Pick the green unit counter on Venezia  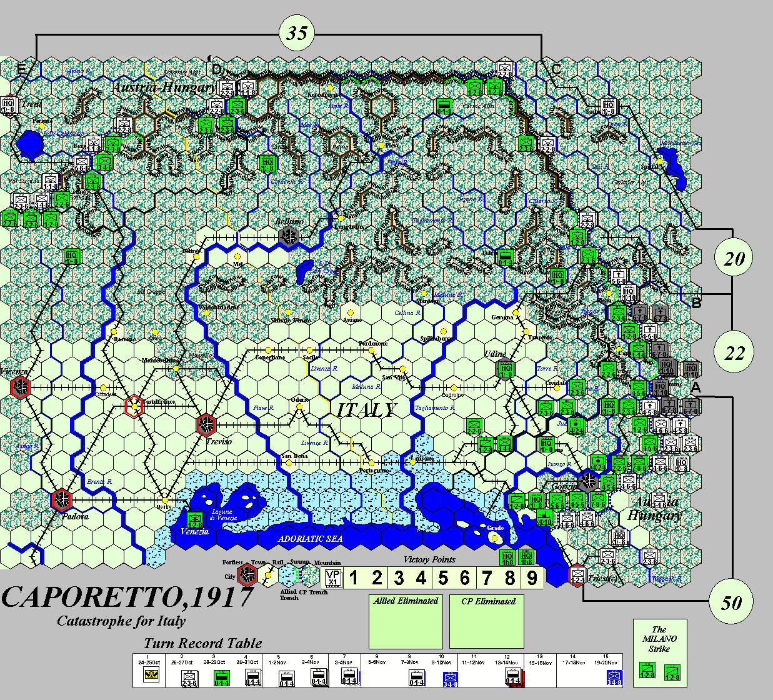(x=195, y=519)
